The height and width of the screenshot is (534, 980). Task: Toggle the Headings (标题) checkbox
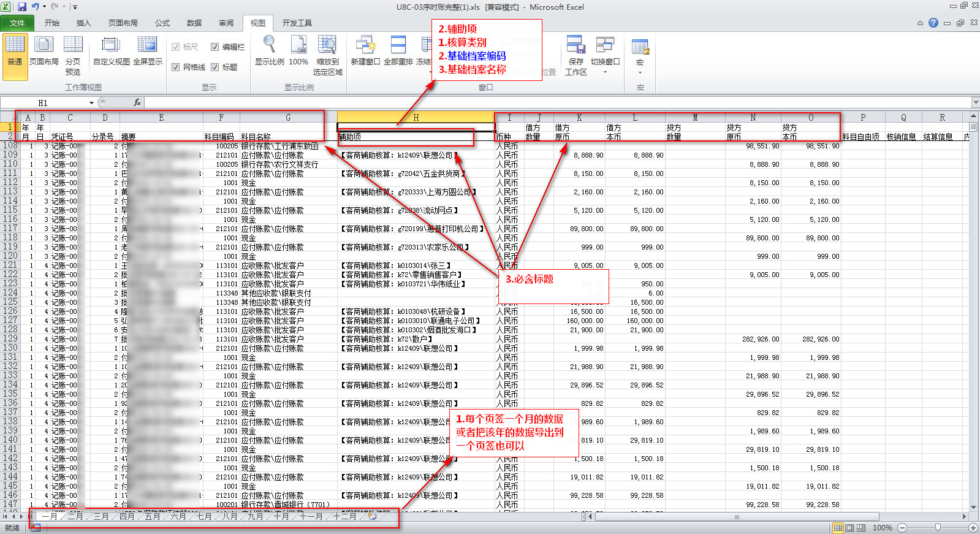tap(215, 67)
